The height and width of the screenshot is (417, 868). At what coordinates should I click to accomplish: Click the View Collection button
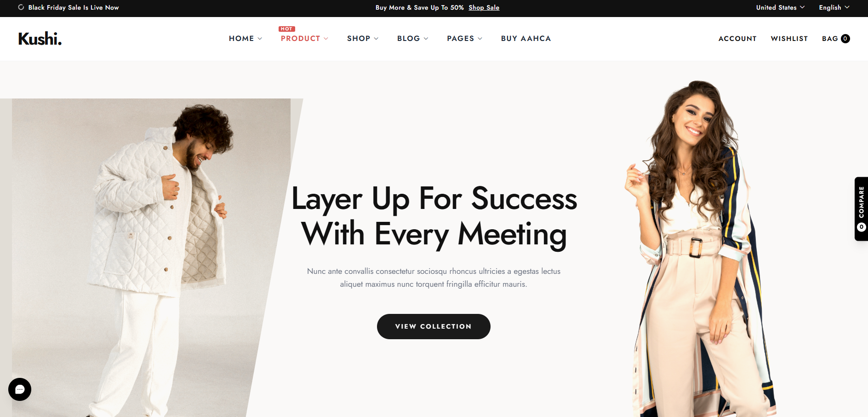tap(434, 326)
